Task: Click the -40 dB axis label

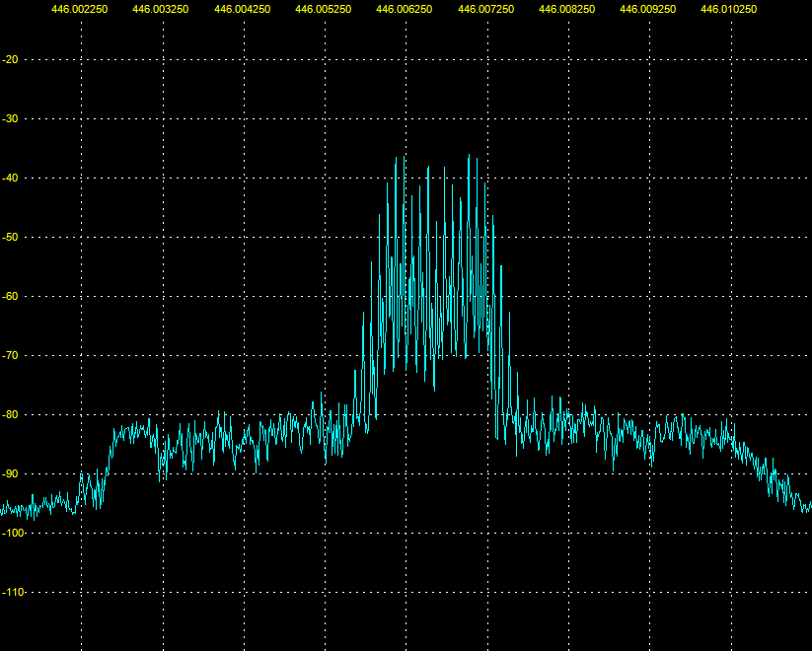Action: point(10,179)
